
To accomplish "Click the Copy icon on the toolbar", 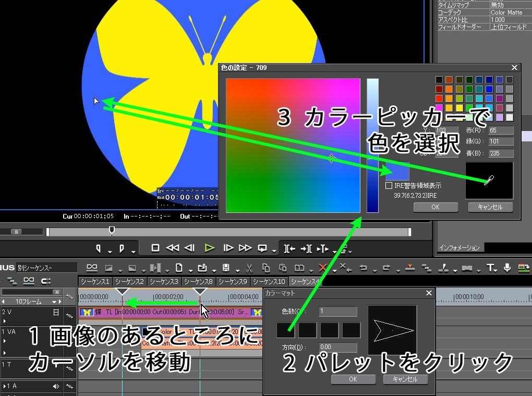I will pyautogui.click(x=267, y=267).
